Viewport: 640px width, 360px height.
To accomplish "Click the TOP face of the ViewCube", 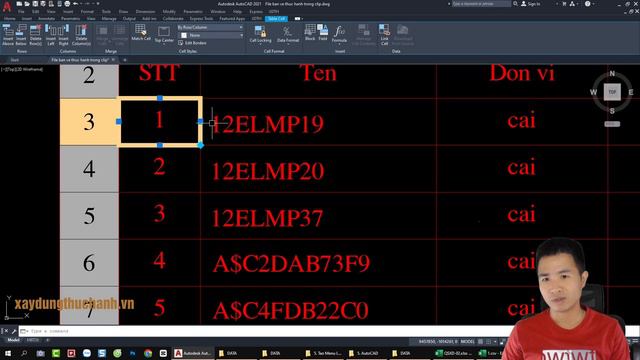I will click(x=612, y=92).
